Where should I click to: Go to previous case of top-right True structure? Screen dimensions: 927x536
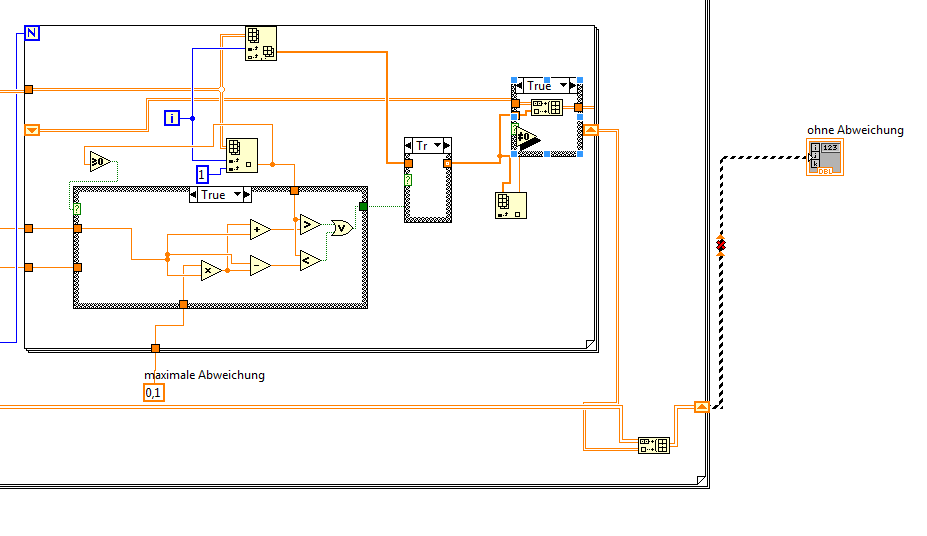pyautogui.click(x=519, y=86)
